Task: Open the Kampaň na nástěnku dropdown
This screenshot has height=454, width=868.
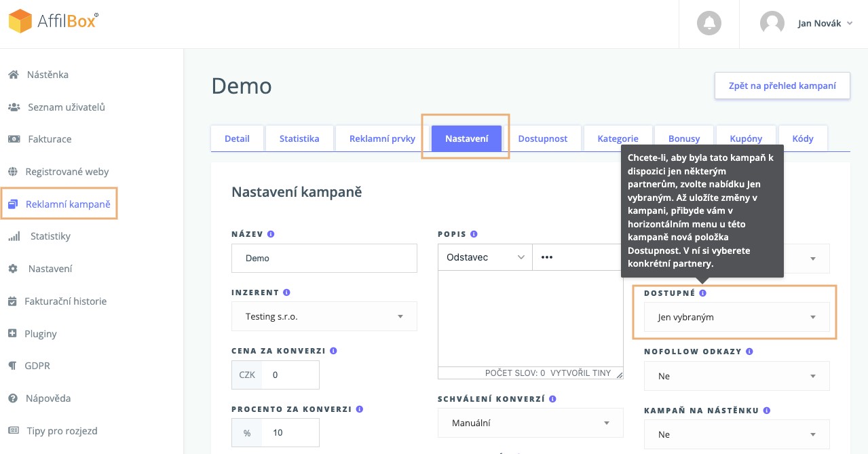Action: point(736,434)
